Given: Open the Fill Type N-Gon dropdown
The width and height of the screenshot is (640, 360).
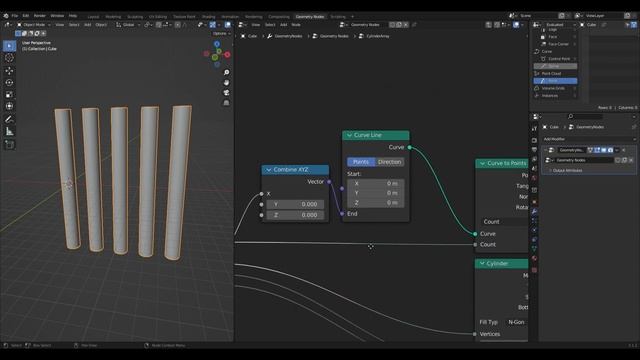Looking at the screenshot, I should tap(517, 322).
